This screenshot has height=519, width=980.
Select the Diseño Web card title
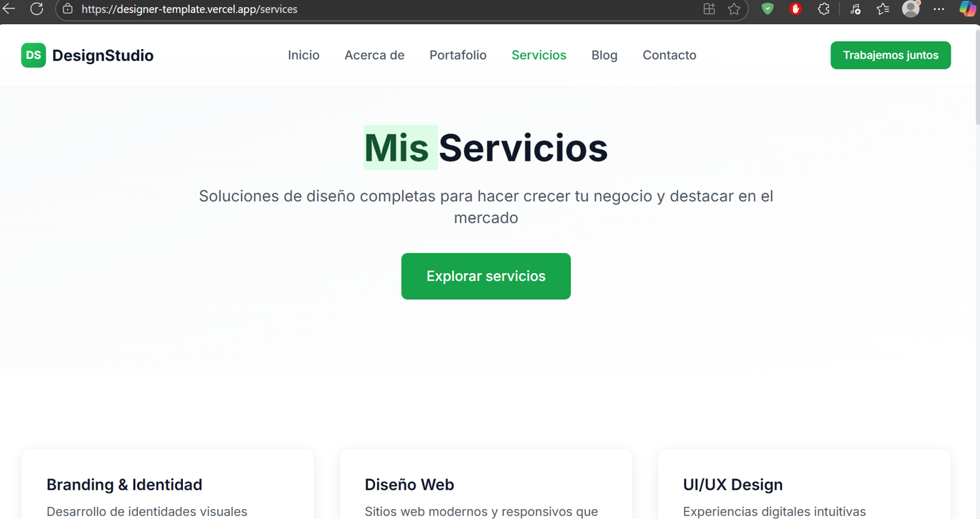[410, 484]
